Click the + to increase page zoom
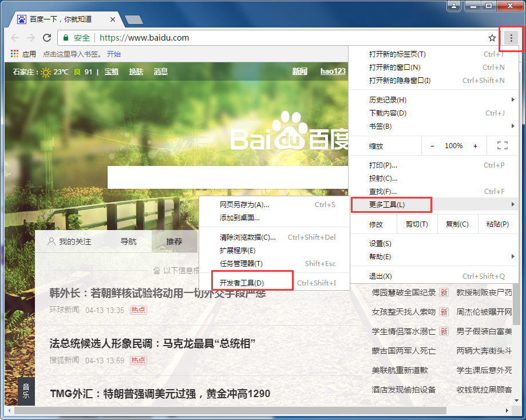Viewport: 526px width, 420px height. pyautogui.click(x=475, y=145)
